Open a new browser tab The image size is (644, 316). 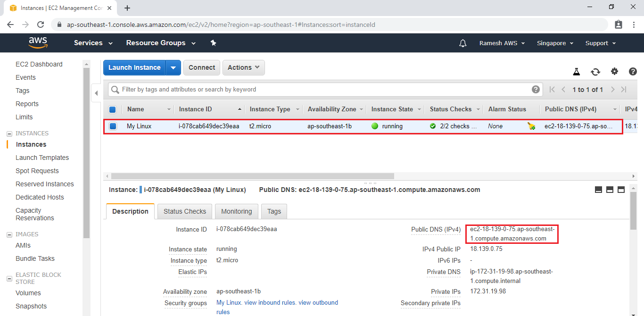click(127, 8)
